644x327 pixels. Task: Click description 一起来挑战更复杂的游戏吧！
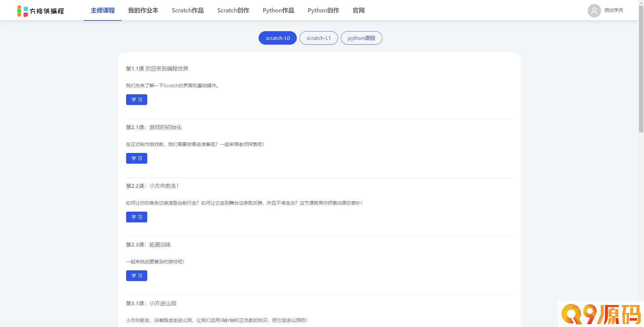(x=155, y=262)
